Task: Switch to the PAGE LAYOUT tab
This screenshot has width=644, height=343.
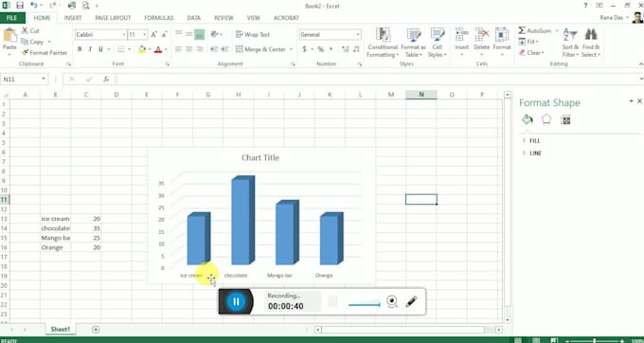Action: [x=113, y=18]
